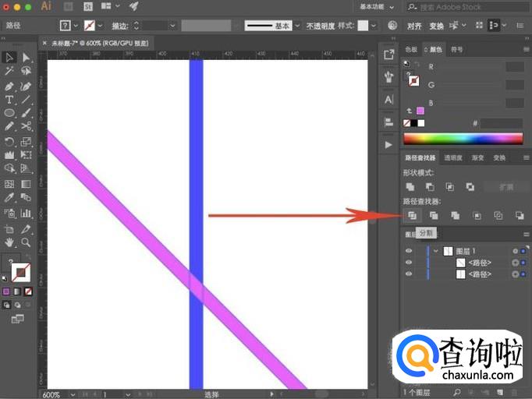The height and width of the screenshot is (399, 532).
Task: Click the 对齐 align button in control bar
Action: click(414, 26)
